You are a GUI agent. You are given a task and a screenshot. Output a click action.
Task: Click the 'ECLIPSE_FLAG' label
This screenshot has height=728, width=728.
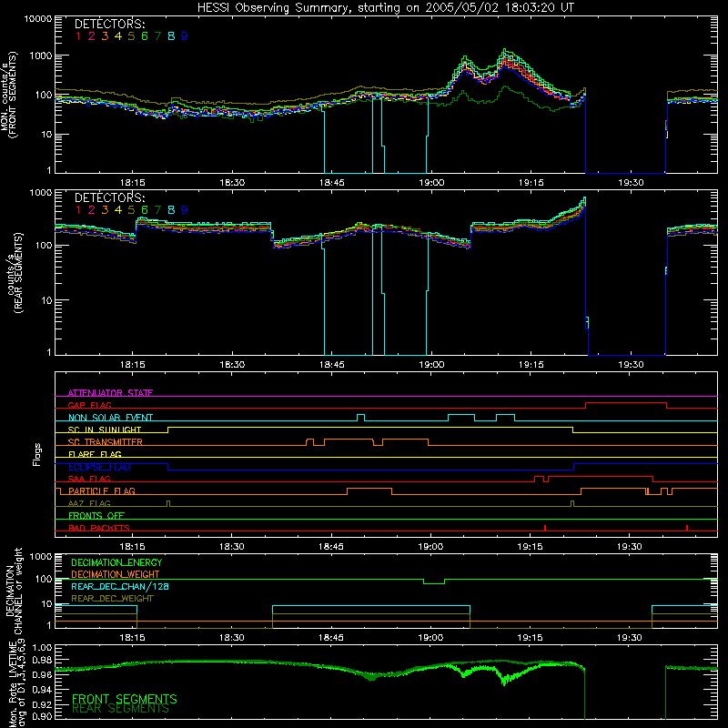[99, 467]
